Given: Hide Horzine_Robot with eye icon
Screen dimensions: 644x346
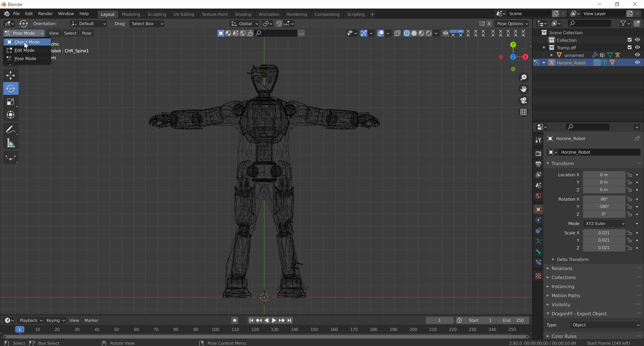Looking at the screenshot, I should click(637, 63).
